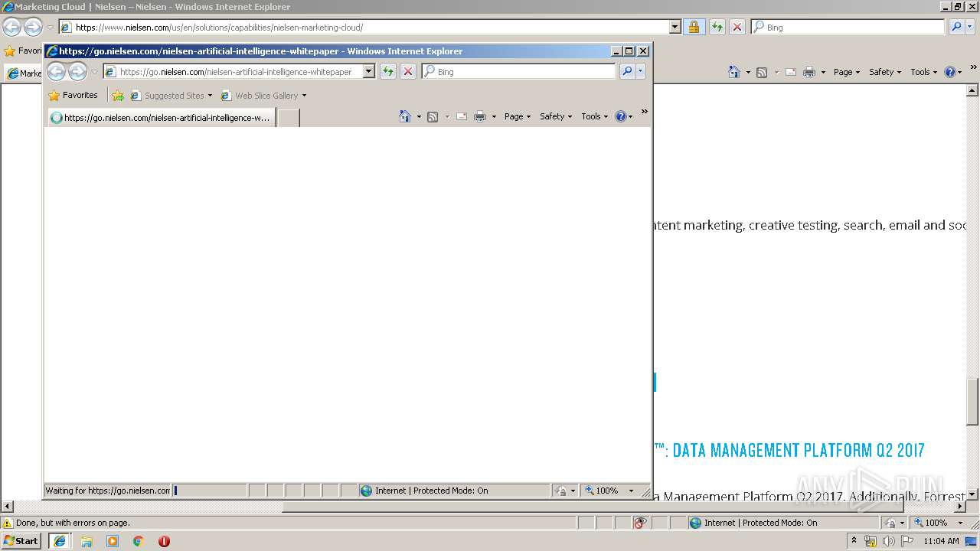Viewport: 980px width, 551px height.
Task: Click search magnifier in front window
Action: coord(627,71)
